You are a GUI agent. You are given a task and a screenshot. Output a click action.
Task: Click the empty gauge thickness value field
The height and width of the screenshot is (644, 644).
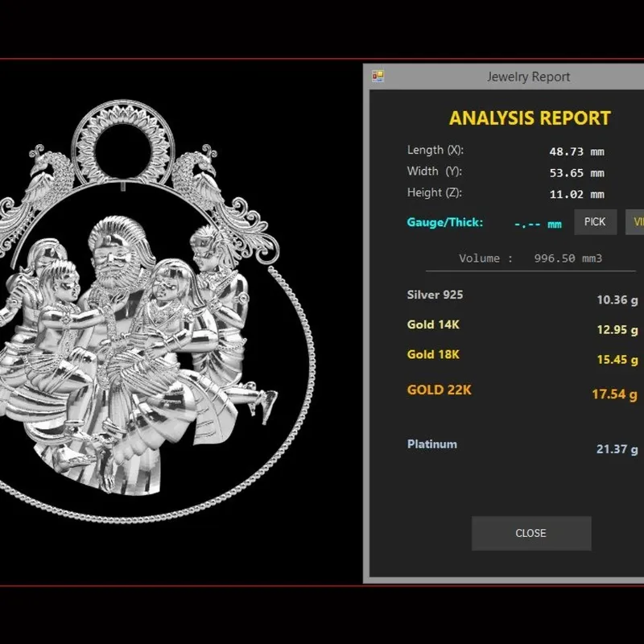(x=538, y=225)
